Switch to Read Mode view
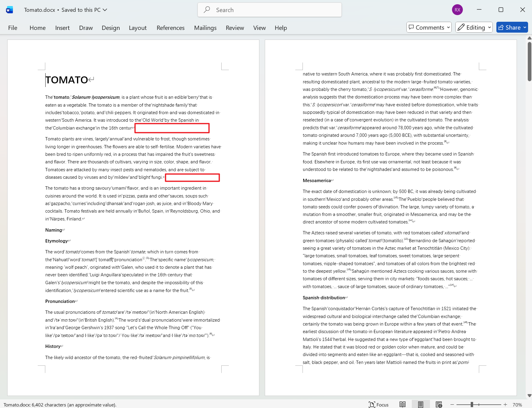The width and height of the screenshot is (532, 408). tap(402, 404)
